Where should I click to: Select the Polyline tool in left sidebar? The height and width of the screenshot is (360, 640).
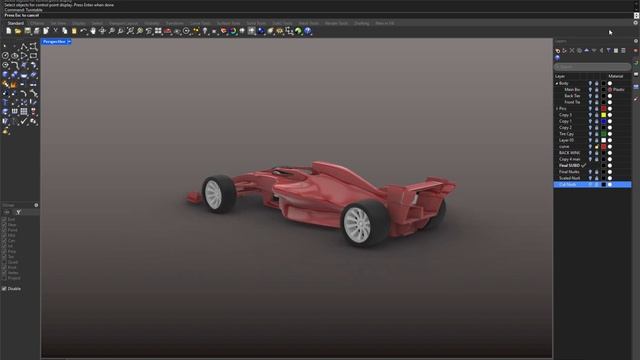(x=24, y=46)
